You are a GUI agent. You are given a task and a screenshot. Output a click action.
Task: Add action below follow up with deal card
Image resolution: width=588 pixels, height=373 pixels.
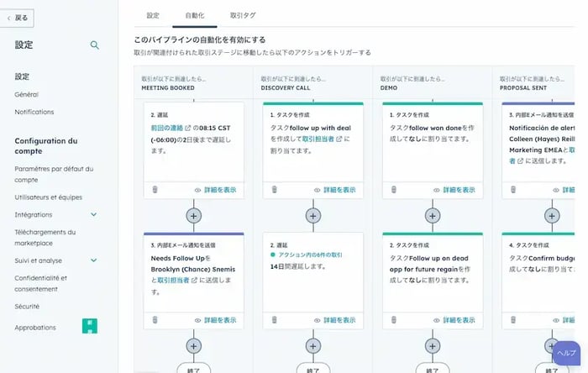(x=313, y=216)
